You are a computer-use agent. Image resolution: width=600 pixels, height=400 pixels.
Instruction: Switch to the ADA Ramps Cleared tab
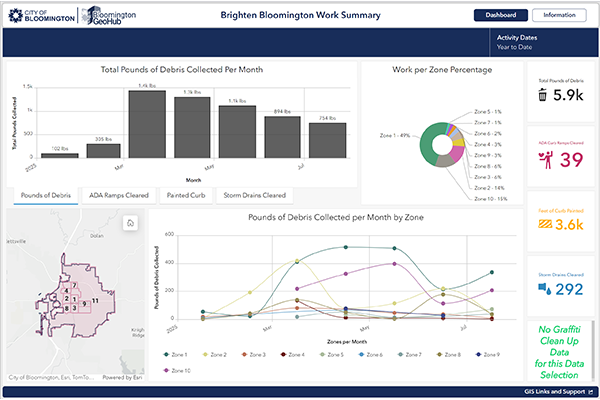(119, 195)
